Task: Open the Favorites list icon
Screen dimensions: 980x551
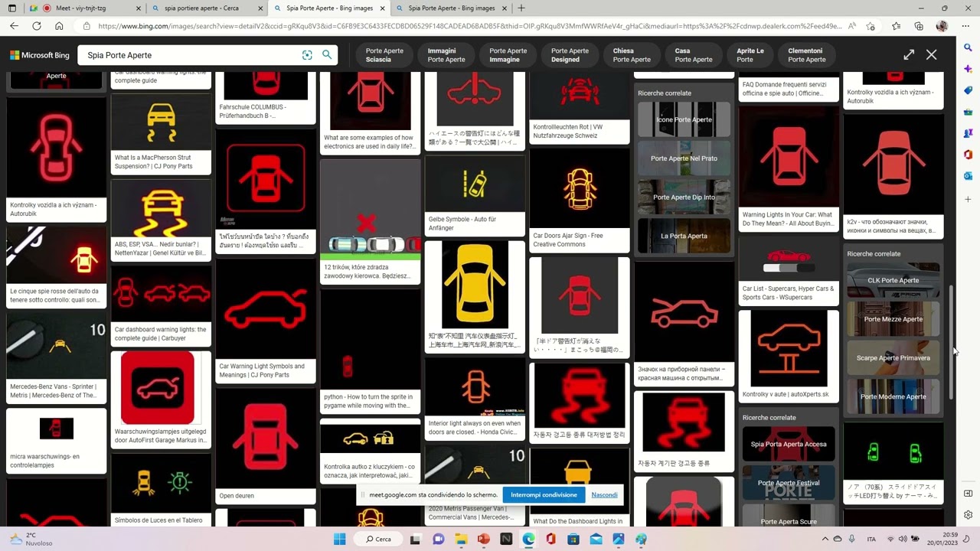Action: 897,26
